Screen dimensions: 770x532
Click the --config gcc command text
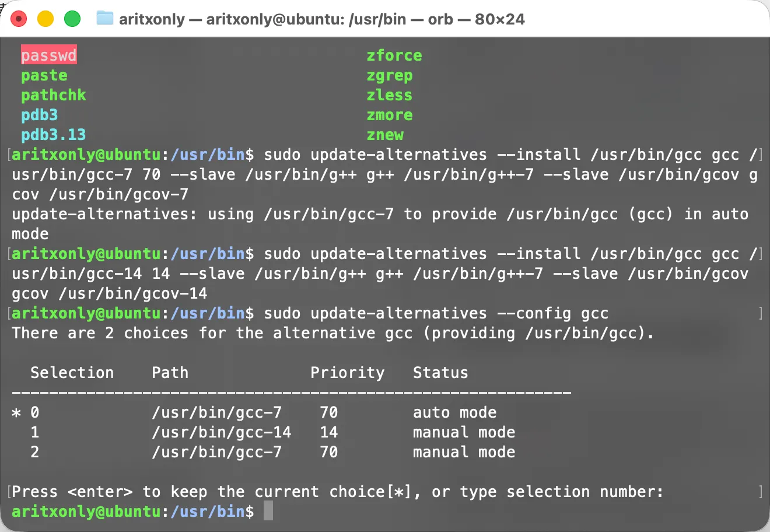click(x=552, y=313)
